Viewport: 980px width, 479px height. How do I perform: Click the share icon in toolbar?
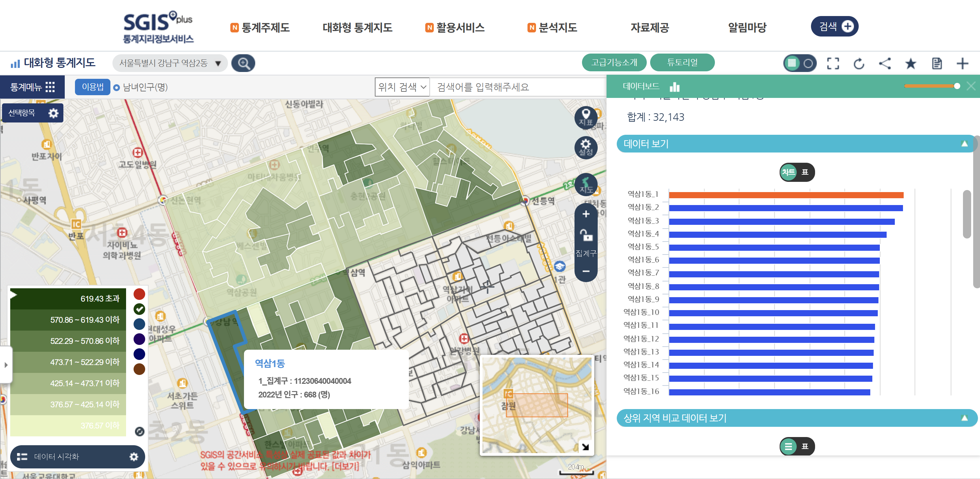885,63
